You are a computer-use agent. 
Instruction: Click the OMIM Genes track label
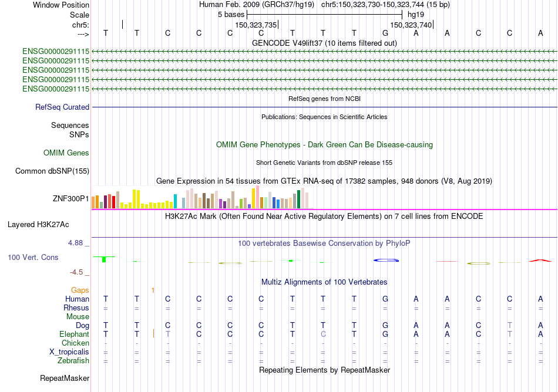66,153
